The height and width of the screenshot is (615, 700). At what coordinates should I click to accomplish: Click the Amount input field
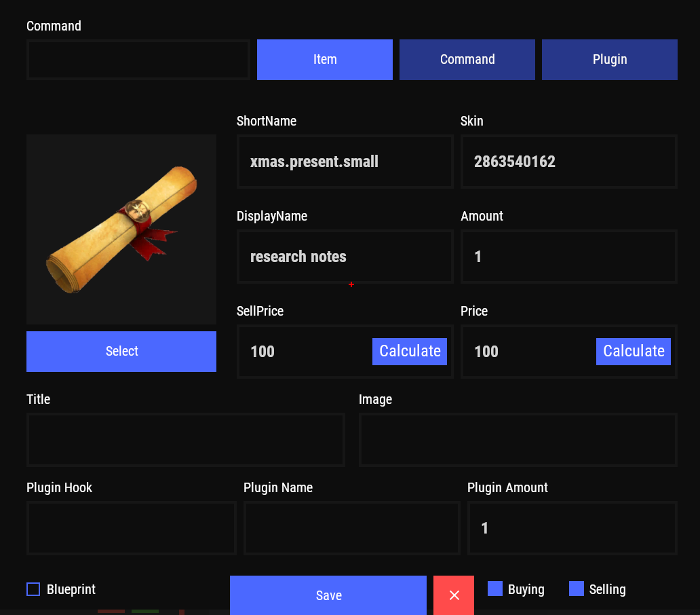click(569, 257)
